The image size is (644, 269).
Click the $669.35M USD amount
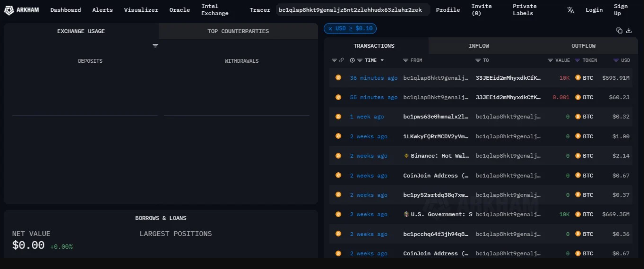tap(616, 214)
